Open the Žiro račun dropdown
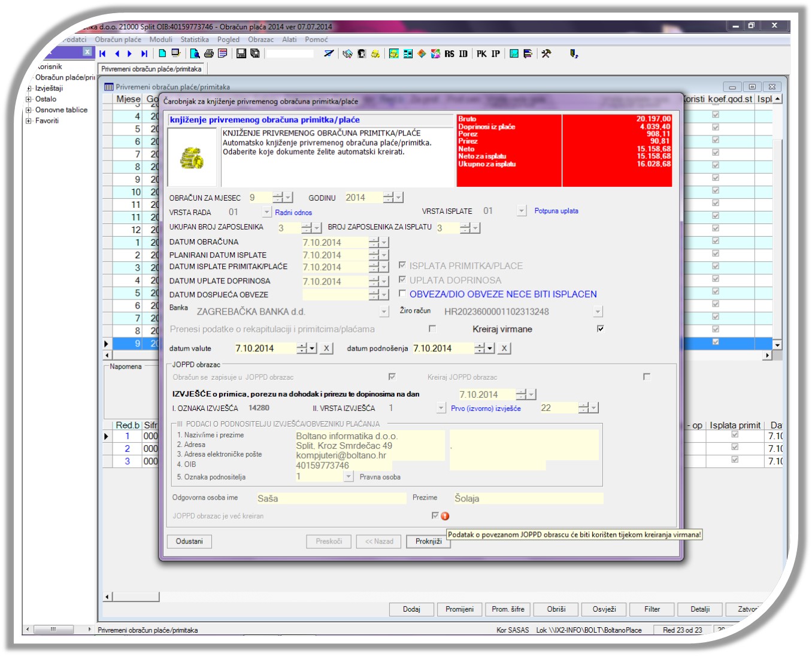 point(598,312)
